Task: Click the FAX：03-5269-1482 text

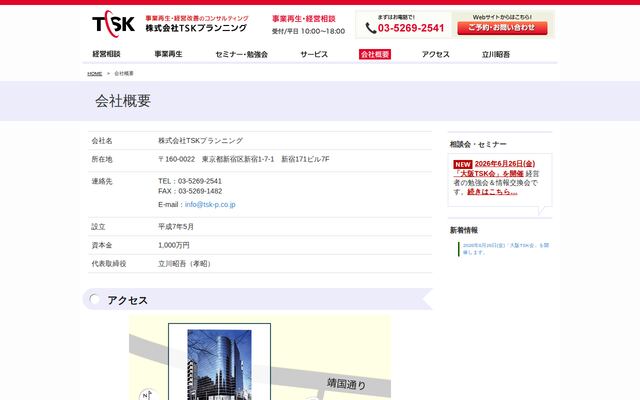Action: [x=190, y=191]
